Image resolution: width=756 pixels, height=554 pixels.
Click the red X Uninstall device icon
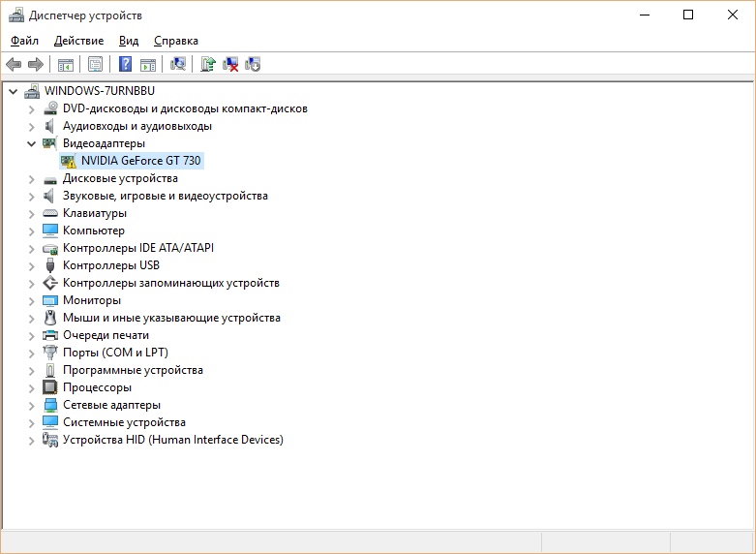point(230,64)
